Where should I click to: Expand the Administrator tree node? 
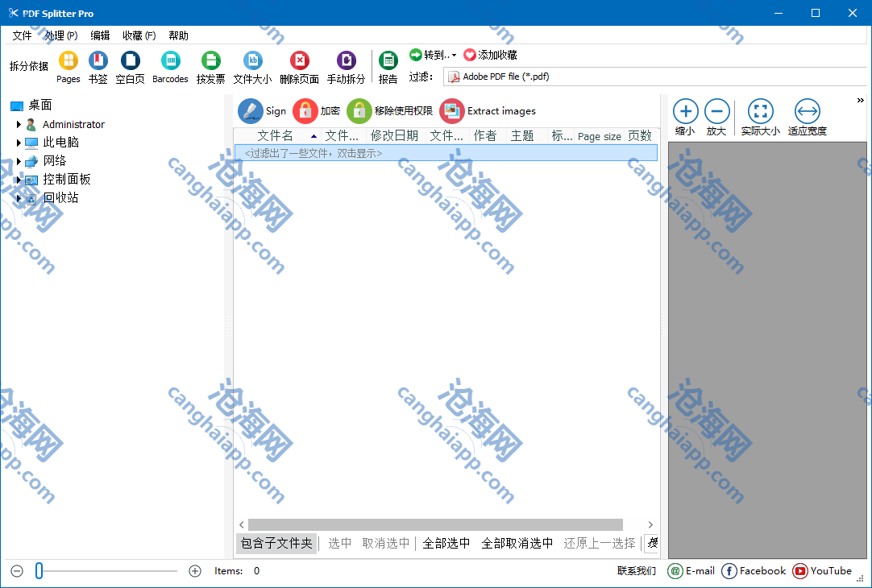(19, 125)
